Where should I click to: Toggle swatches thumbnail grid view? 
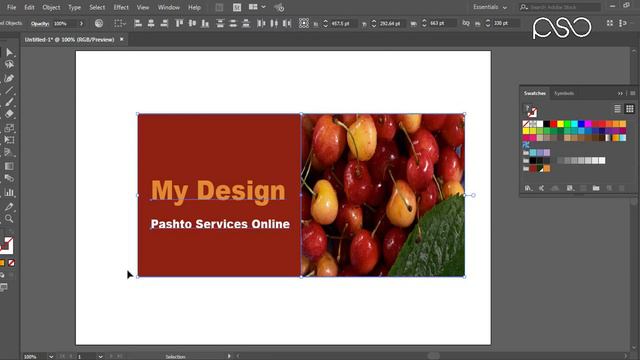[630, 109]
